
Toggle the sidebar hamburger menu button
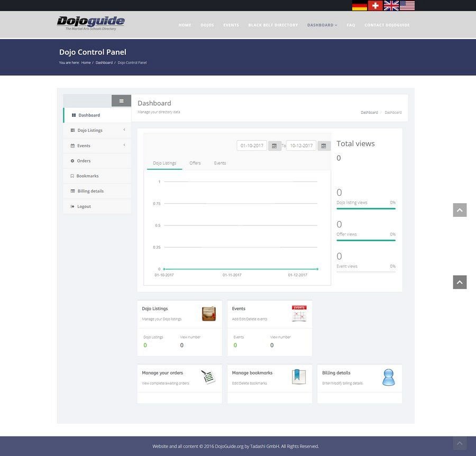tap(121, 101)
